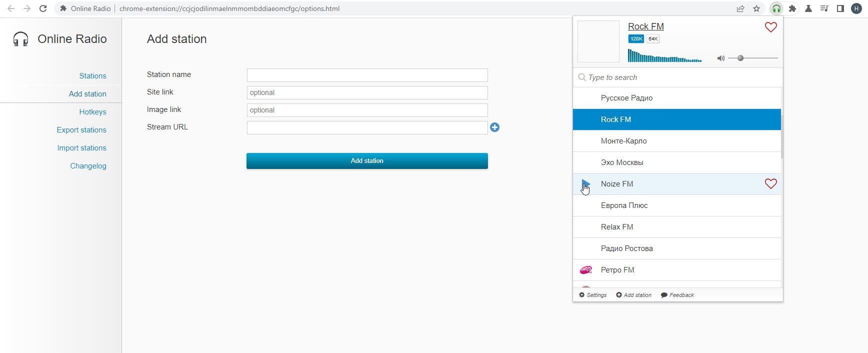Select the highlighted Rock FM station row
The width and height of the screenshot is (868, 353).
click(x=677, y=119)
